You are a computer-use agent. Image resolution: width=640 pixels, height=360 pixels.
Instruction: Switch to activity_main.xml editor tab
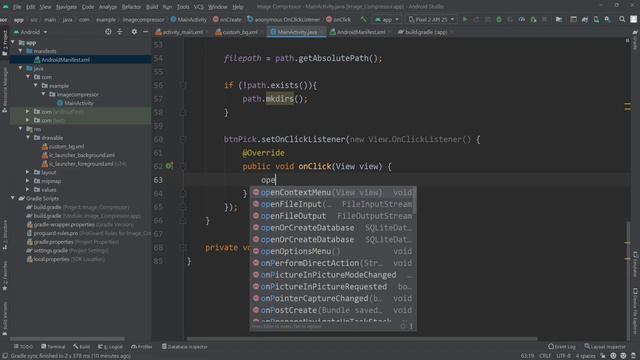[x=182, y=32]
